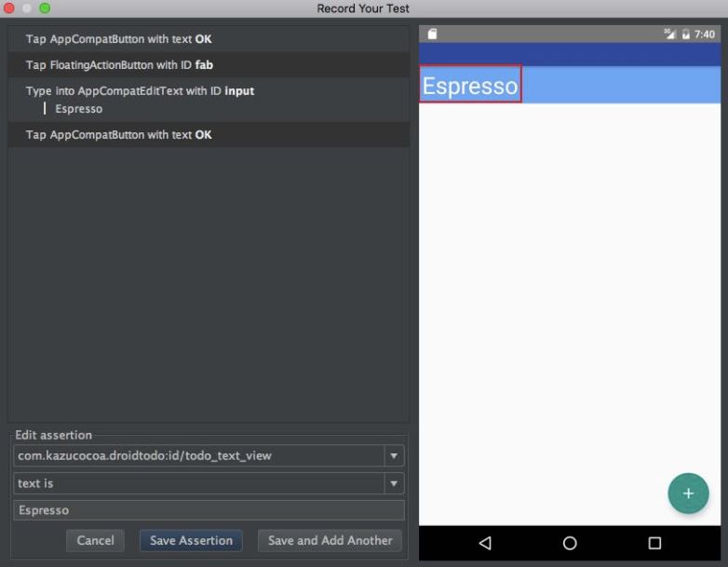Click the dark blue app toolbar in device

pos(570,54)
